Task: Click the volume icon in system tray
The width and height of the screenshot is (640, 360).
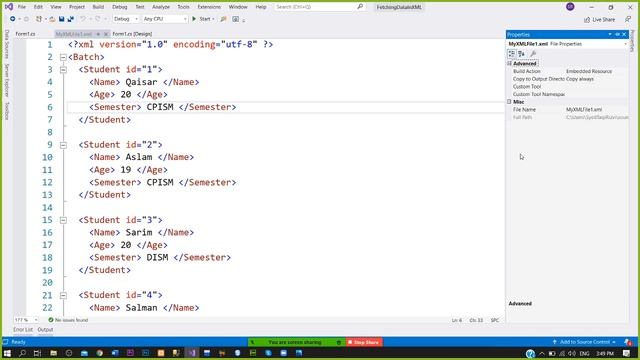Action: coord(572,353)
